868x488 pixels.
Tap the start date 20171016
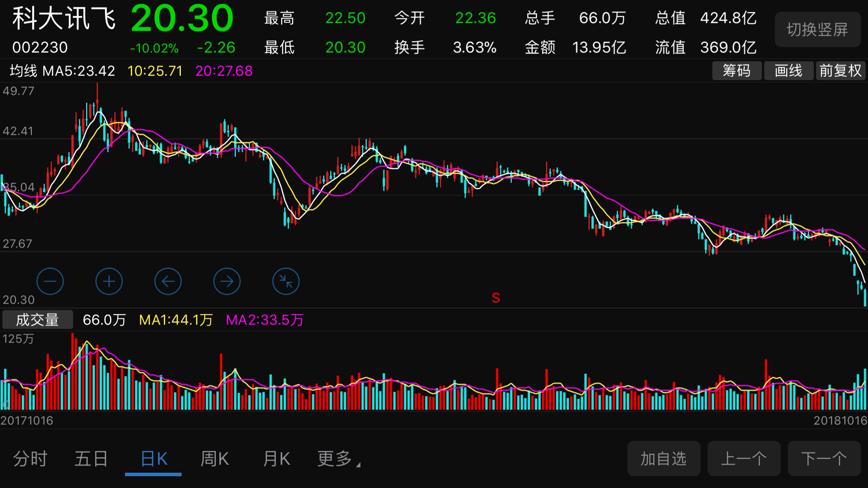[x=27, y=420]
